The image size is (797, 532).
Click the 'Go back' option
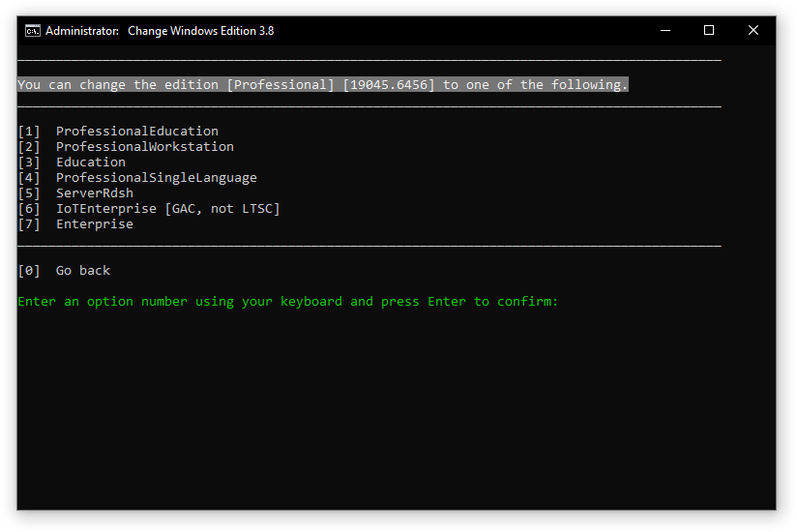(82, 271)
